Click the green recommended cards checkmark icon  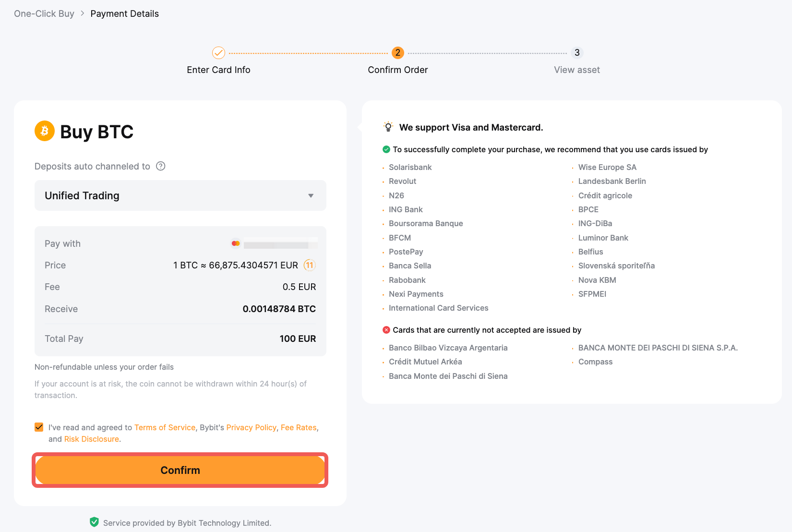pyautogui.click(x=386, y=149)
